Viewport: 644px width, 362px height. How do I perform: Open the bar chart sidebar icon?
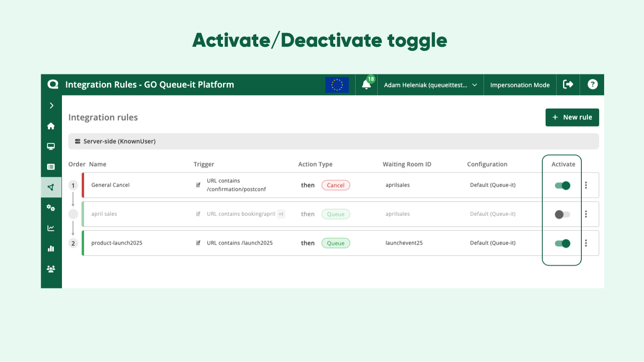click(x=51, y=249)
